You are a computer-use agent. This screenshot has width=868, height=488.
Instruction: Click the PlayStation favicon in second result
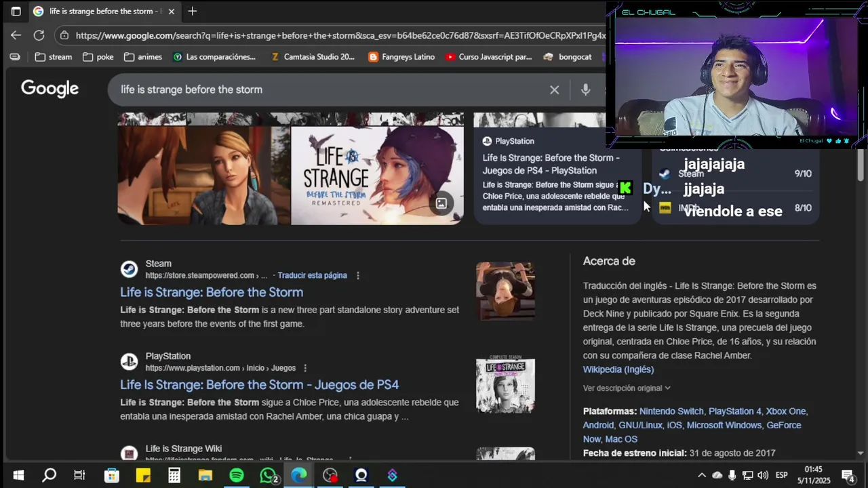point(129,362)
